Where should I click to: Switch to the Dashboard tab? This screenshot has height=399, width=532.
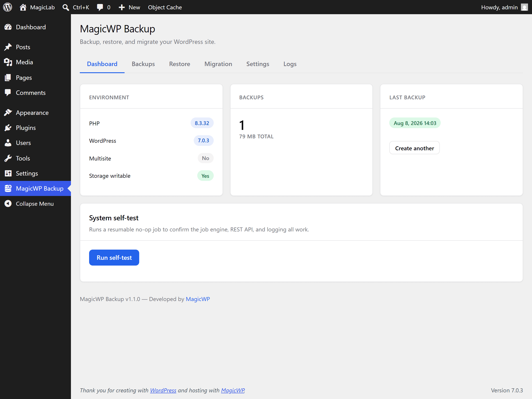pos(102,64)
